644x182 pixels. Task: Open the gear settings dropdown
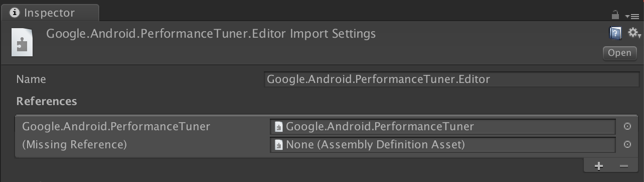pyautogui.click(x=634, y=33)
